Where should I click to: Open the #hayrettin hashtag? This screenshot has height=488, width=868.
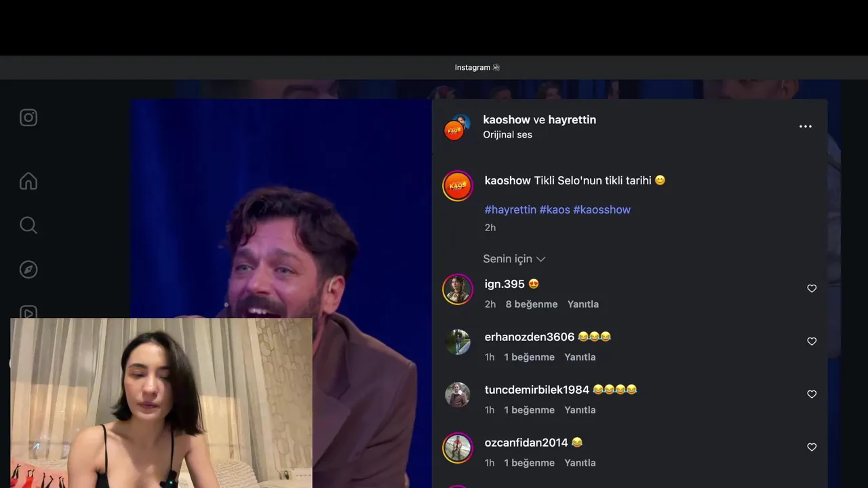pyautogui.click(x=511, y=209)
